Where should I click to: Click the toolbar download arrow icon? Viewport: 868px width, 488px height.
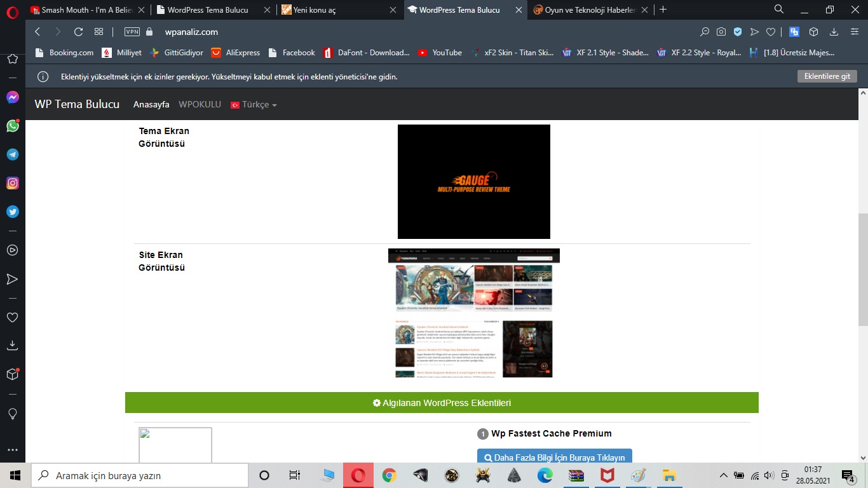coord(834,32)
